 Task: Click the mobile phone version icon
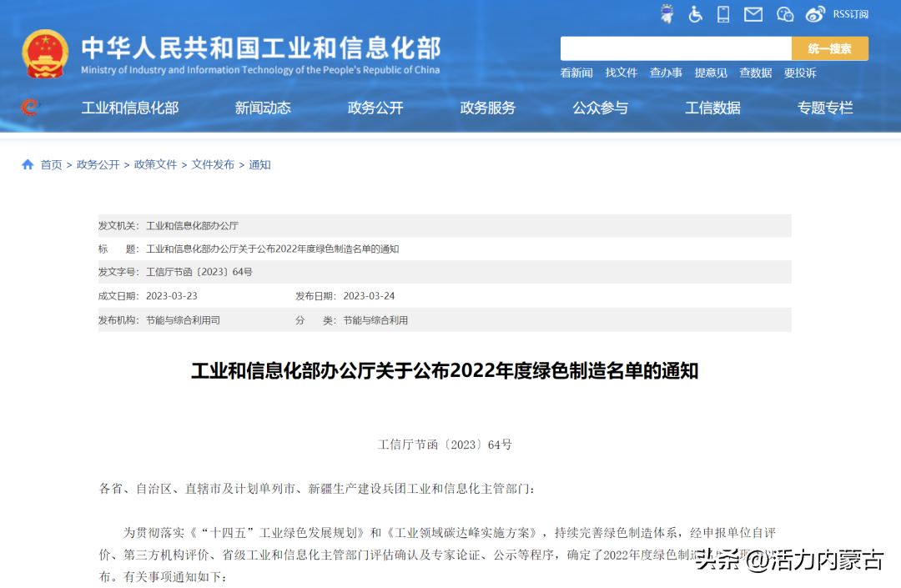[x=723, y=13]
